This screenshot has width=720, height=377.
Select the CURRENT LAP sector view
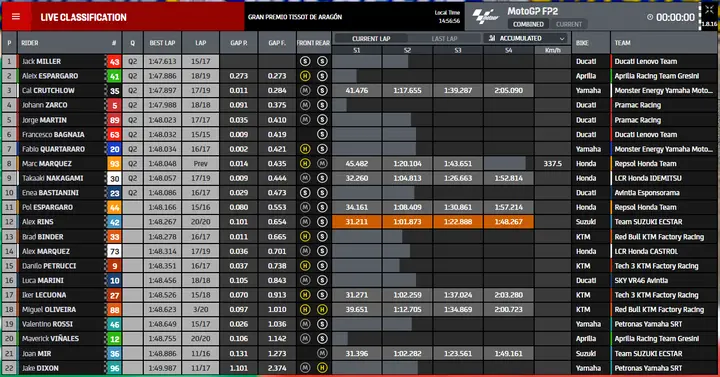371,39
